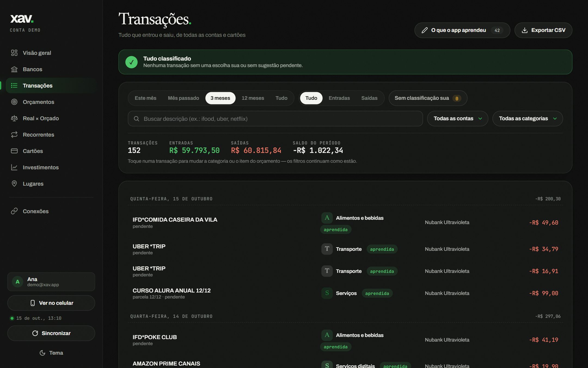Open Conexões link icon
The image size is (588, 368).
(x=14, y=211)
